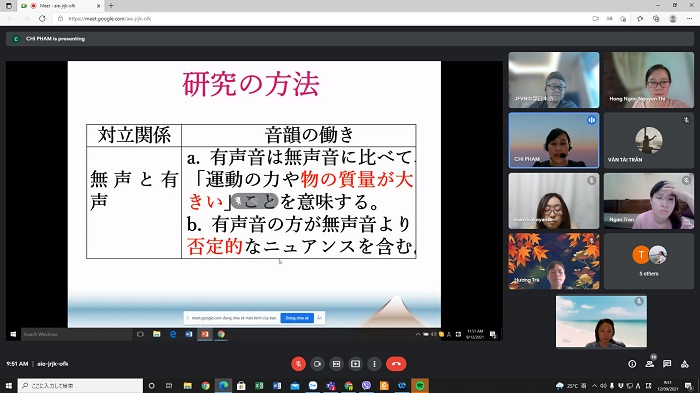Open the meeting details info icon
The image size is (700, 393).
pos(632,364)
